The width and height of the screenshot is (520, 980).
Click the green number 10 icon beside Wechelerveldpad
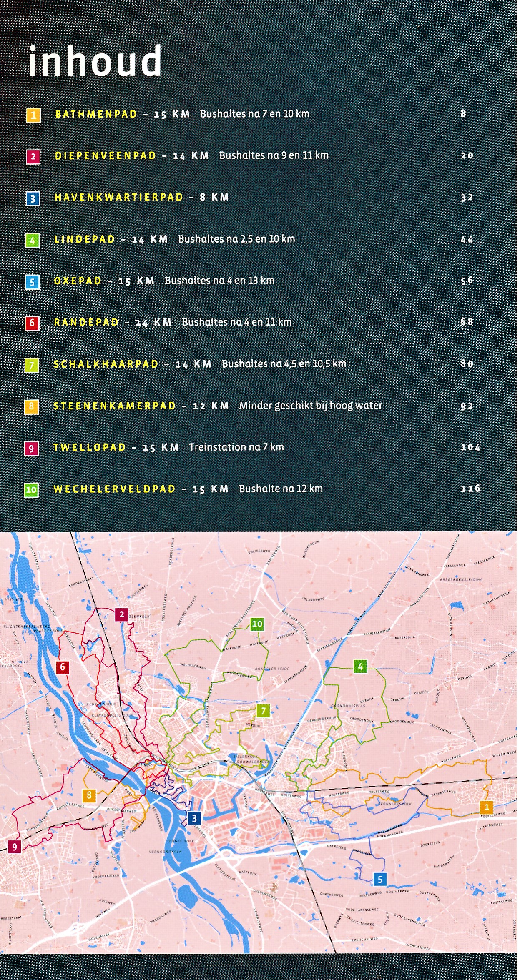(x=31, y=490)
